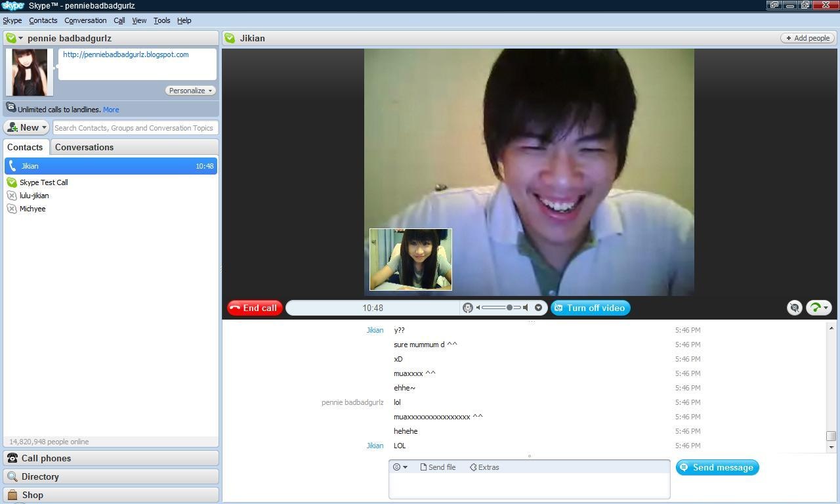This screenshot has width=840, height=504.
Task: Click the Jikian sender name beside 'LOL'
Action: pos(375,446)
